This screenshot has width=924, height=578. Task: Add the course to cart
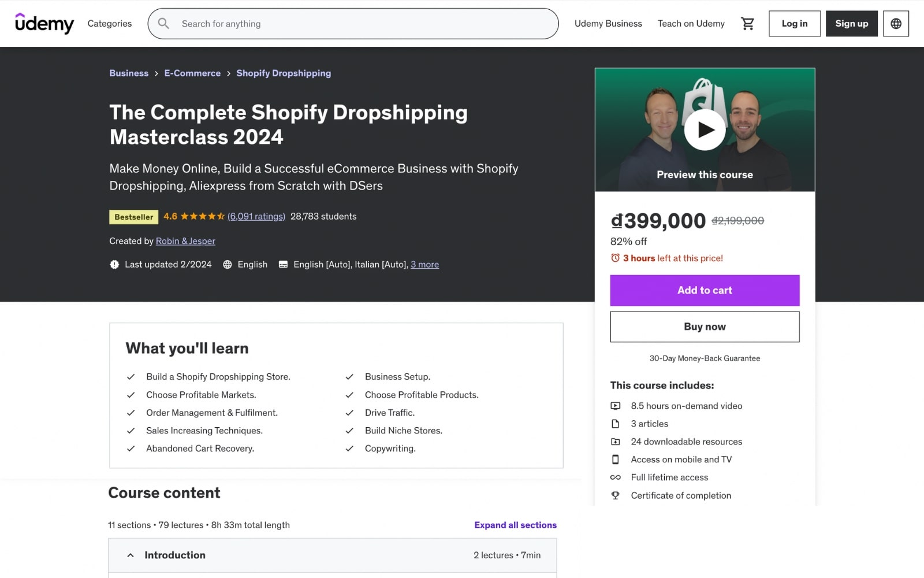(705, 290)
